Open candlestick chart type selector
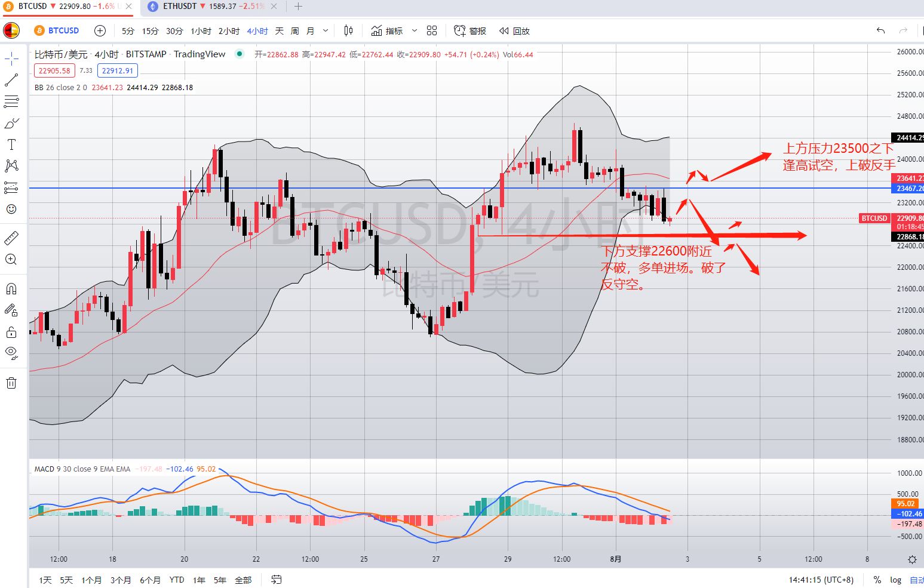Image resolution: width=924 pixels, height=588 pixels. click(x=349, y=30)
